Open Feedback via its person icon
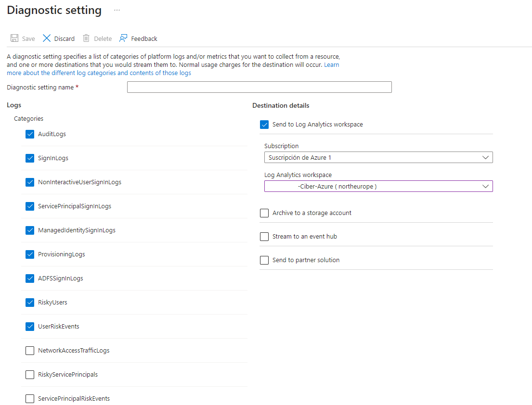Image resolution: width=532 pixels, height=405 pixels. (124, 38)
